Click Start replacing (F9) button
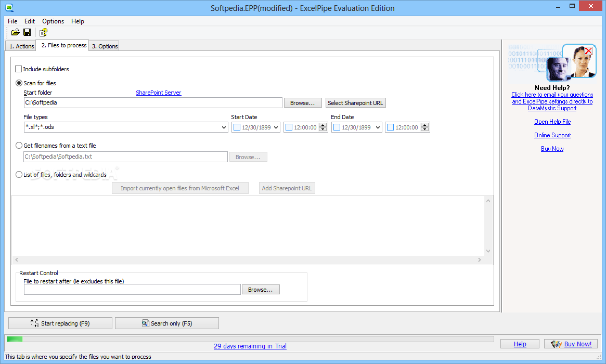This screenshot has height=364, width=606. pos(60,323)
